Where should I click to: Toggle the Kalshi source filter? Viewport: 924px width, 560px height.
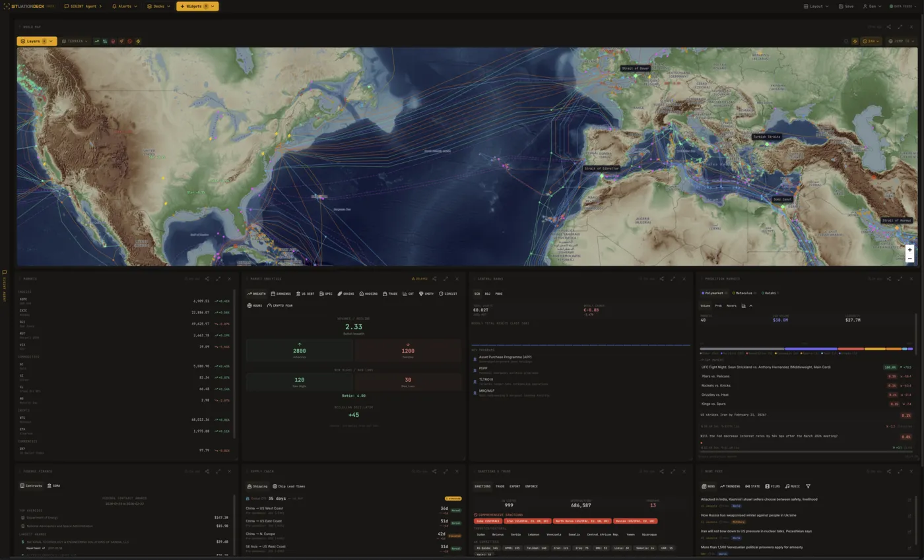(770, 293)
